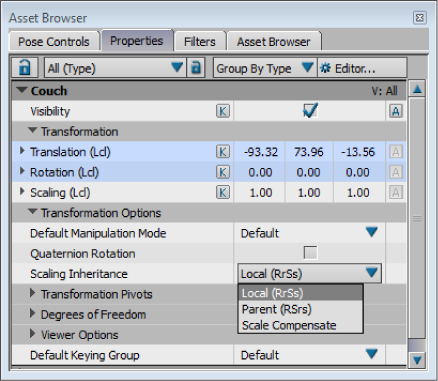Open the Group By Type dropdown
The height and width of the screenshot is (381, 438).
pos(265,68)
